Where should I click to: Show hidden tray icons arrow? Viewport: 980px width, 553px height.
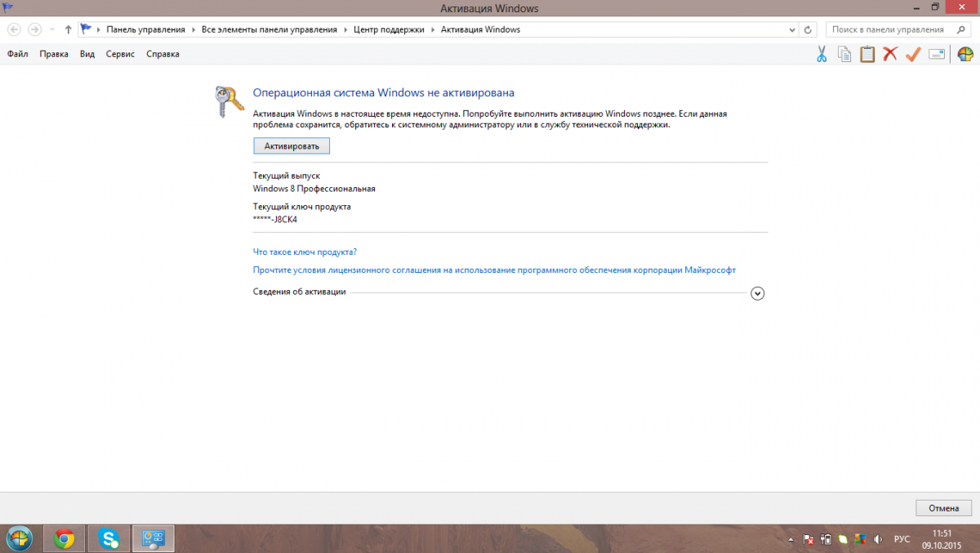[x=791, y=539]
